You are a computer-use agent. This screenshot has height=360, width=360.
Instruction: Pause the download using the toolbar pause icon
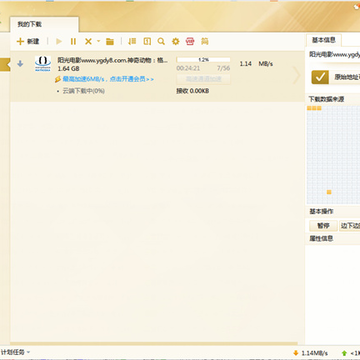(73, 41)
